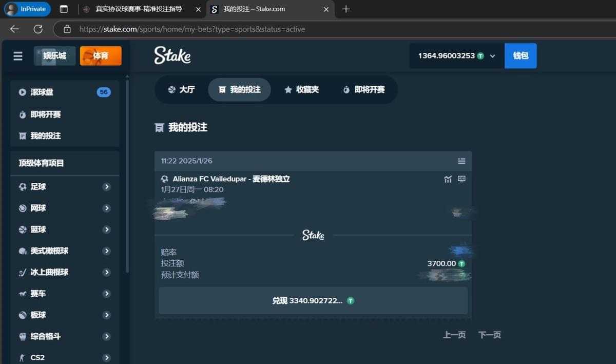Open the tab actions menu icon
Viewport: 616px width, 364px height.
64,9
